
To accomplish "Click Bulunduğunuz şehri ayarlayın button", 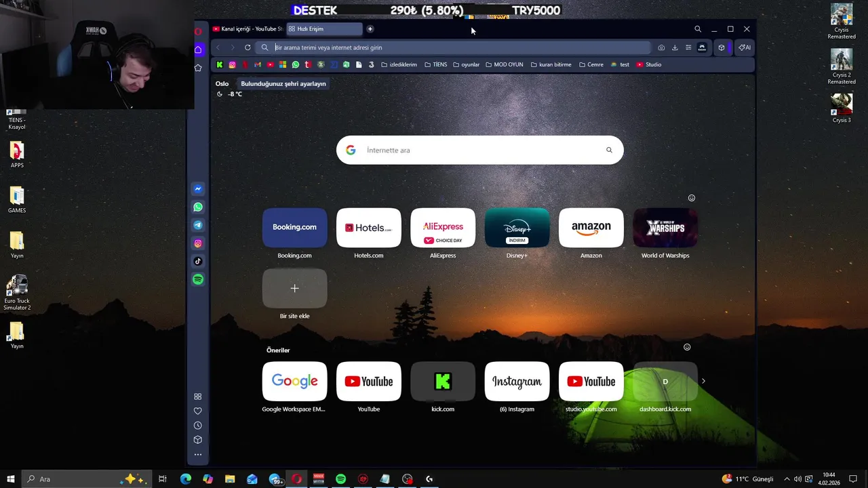I will click(283, 84).
